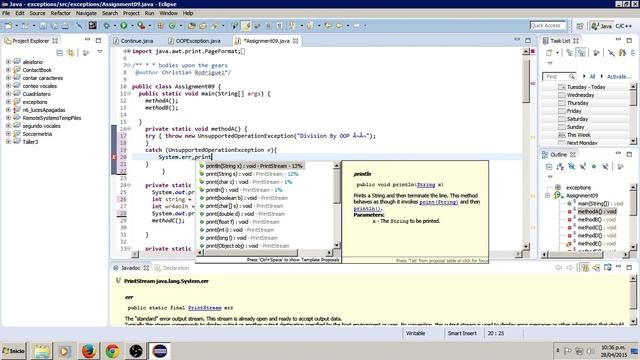
Task: Click print(String) link in doc popup
Action: 439,202
